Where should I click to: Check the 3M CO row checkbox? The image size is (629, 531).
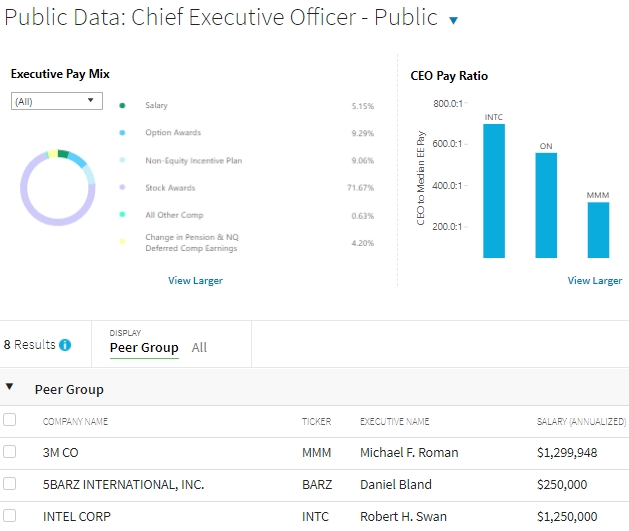coord(10,452)
